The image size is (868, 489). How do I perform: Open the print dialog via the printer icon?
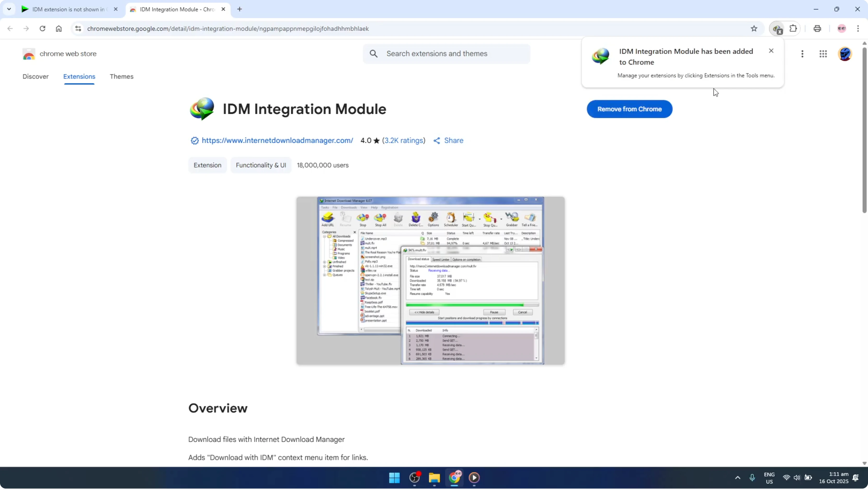coord(817,29)
